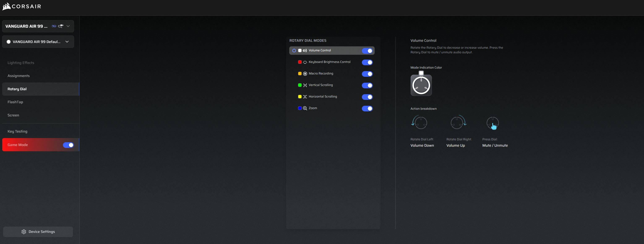Click the Volume Control speaker icon

(305, 51)
